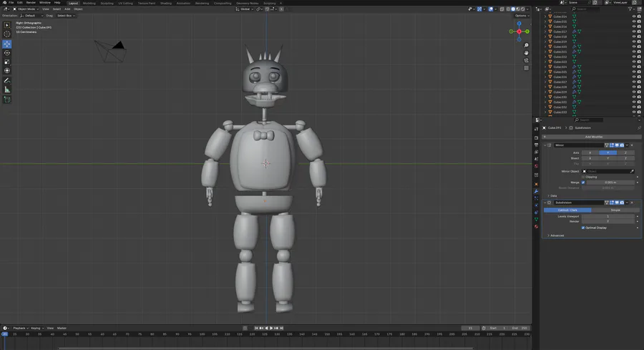Click the Play animation button
Image resolution: width=644 pixels, height=350 pixels.
coord(271,329)
